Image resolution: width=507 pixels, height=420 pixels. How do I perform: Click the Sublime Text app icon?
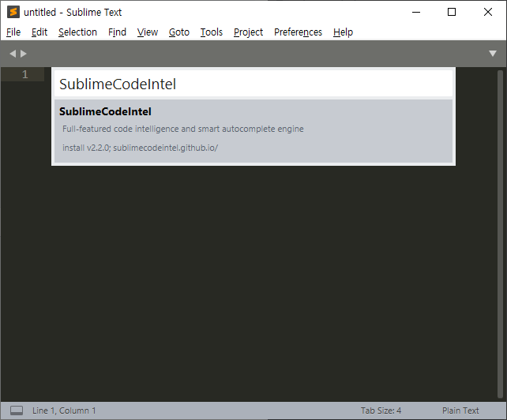13,12
